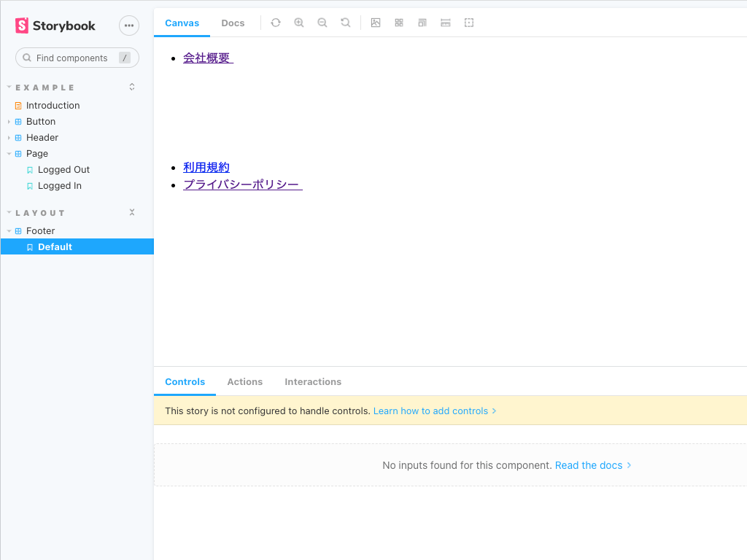The height and width of the screenshot is (560, 747).
Task: Zoom in on the canvas
Action: pyautogui.click(x=299, y=23)
